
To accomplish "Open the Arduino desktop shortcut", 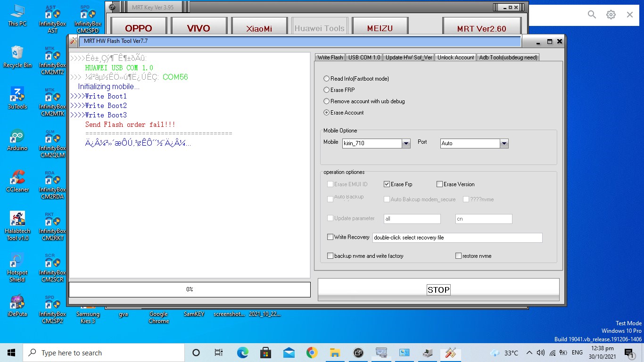I will (17, 140).
